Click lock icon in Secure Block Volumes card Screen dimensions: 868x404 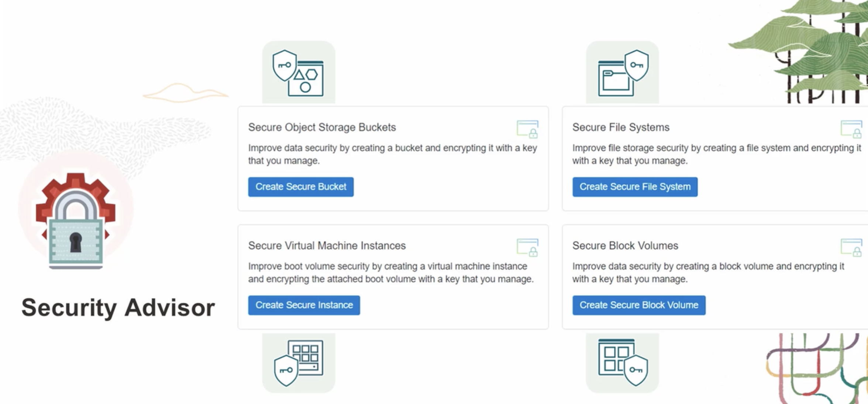[x=851, y=247]
